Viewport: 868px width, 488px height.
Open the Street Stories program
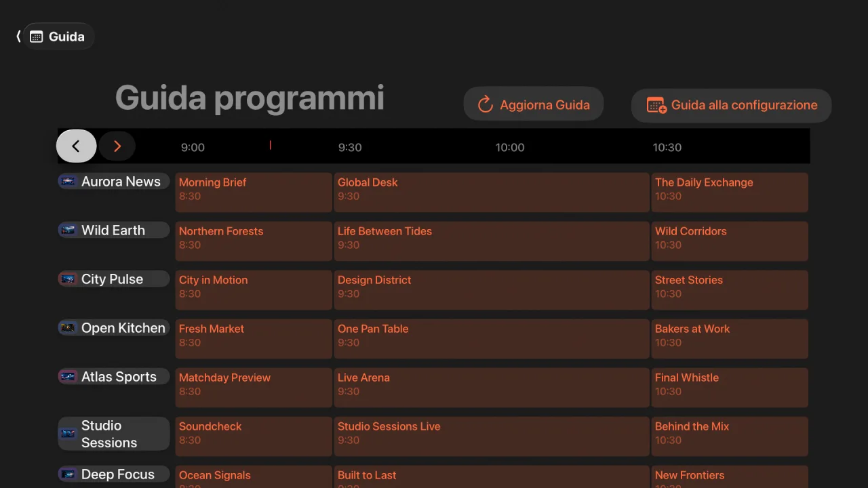(x=730, y=290)
